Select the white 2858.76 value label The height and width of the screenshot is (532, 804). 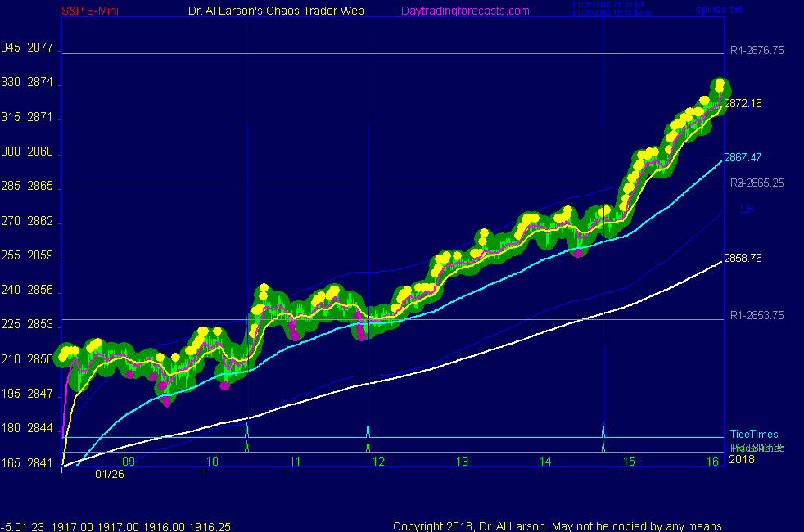743,259
